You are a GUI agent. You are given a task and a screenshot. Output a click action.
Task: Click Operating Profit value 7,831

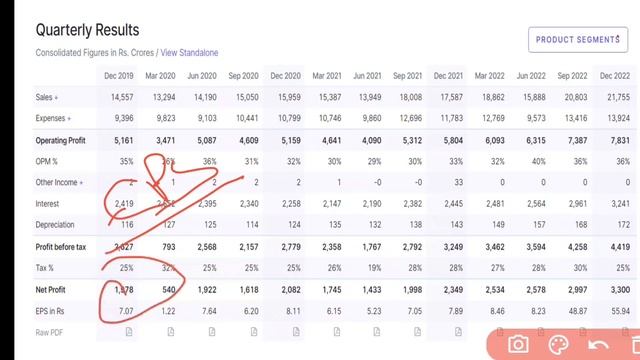point(620,141)
